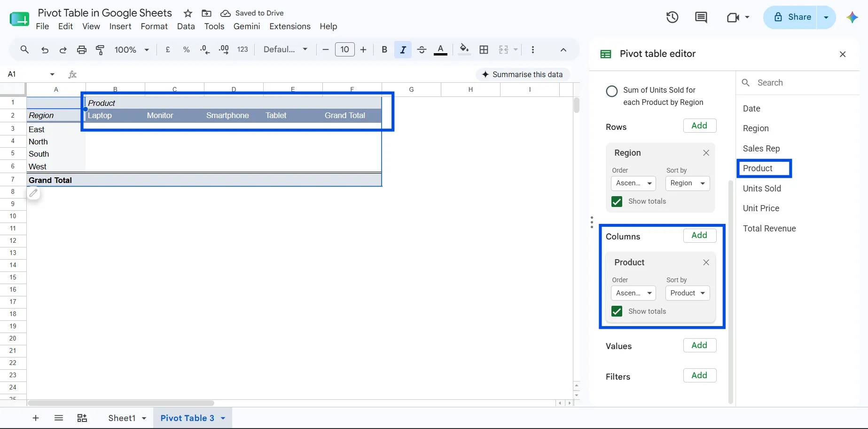The width and height of the screenshot is (868, 429).
Task: Activate the paint format tool
Action: click(x=100, y=49)
